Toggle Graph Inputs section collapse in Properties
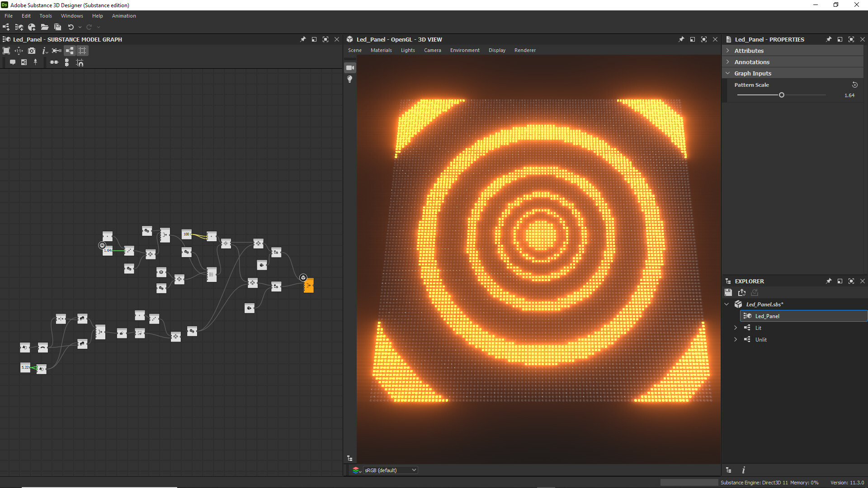This screenshot has width=868, height=488. coord(728,73)
